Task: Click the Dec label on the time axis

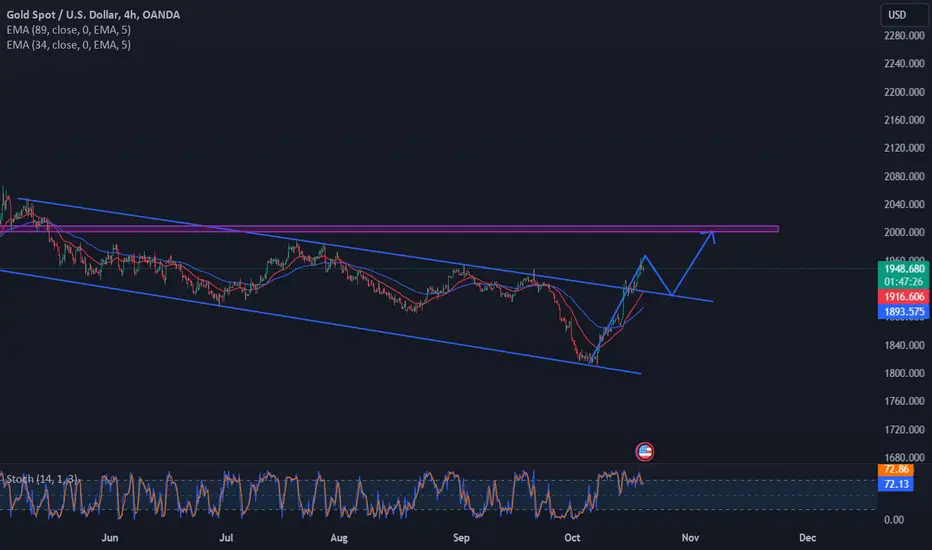Action: pyautogui.click(x=807, y=538)
